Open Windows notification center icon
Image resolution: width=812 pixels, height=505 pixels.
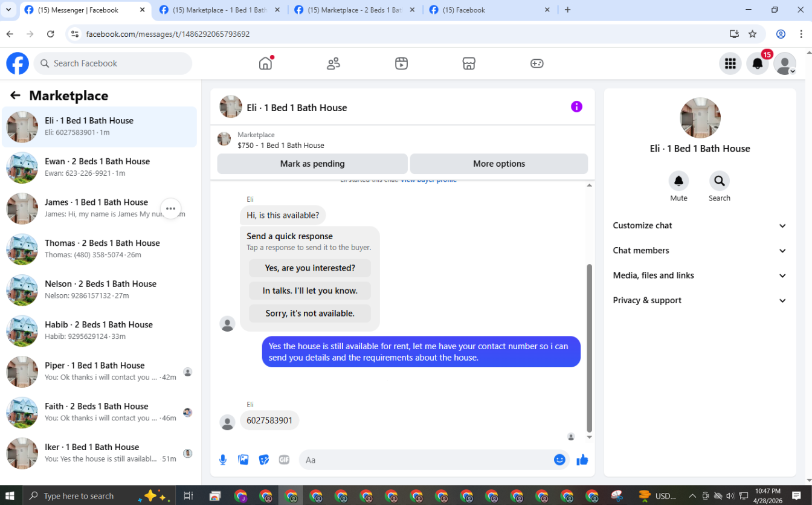coord(796,495)
